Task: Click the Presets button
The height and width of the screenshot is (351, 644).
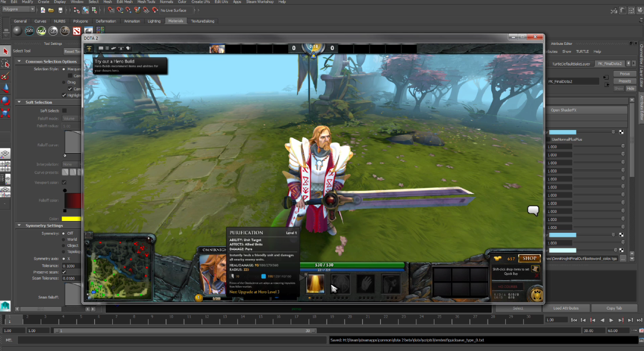Action: click(x=625, y=81)
